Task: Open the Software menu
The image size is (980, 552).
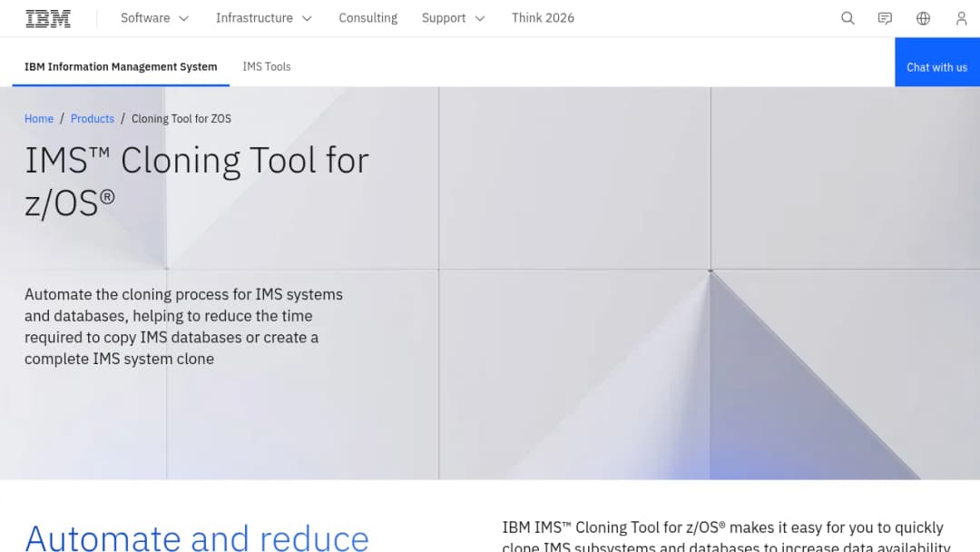Action: click(155, 18)
